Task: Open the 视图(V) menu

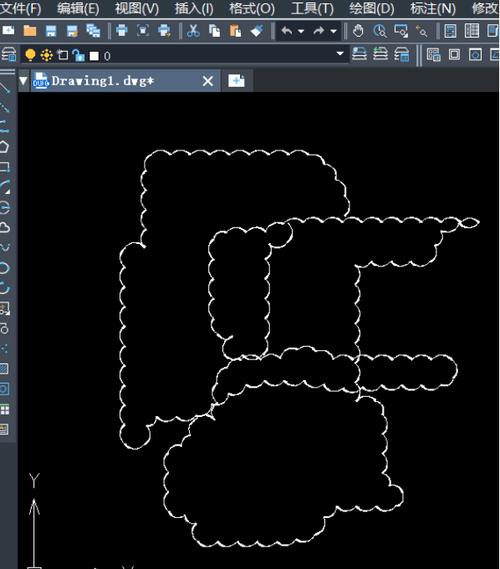Action: pos(137,8)
